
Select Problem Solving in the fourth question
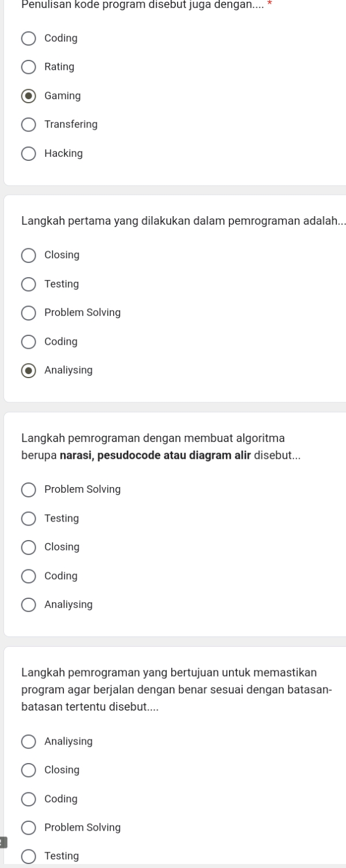[28, 828]
